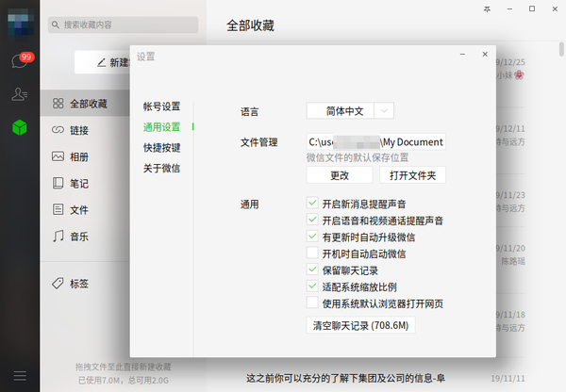Select 全部收藏 category in favorites list
The image size is (566, 392).
click(x=85, y=104)
